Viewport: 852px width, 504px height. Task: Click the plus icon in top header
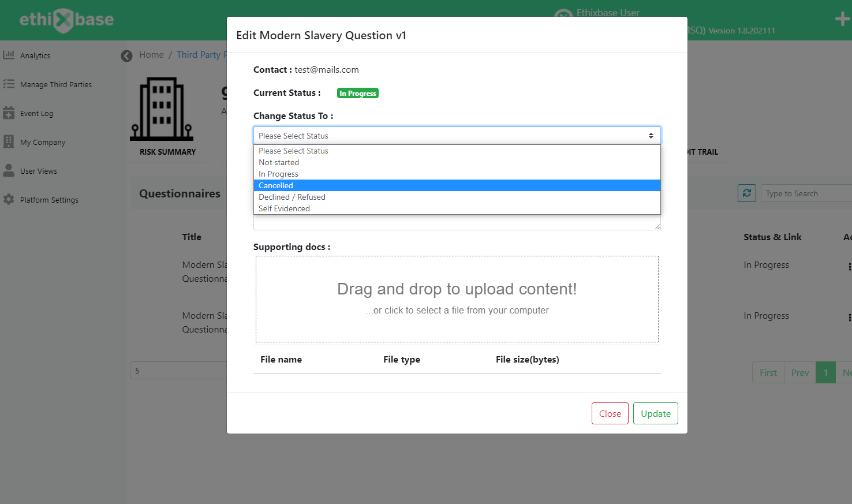click(x=842, y=19)
